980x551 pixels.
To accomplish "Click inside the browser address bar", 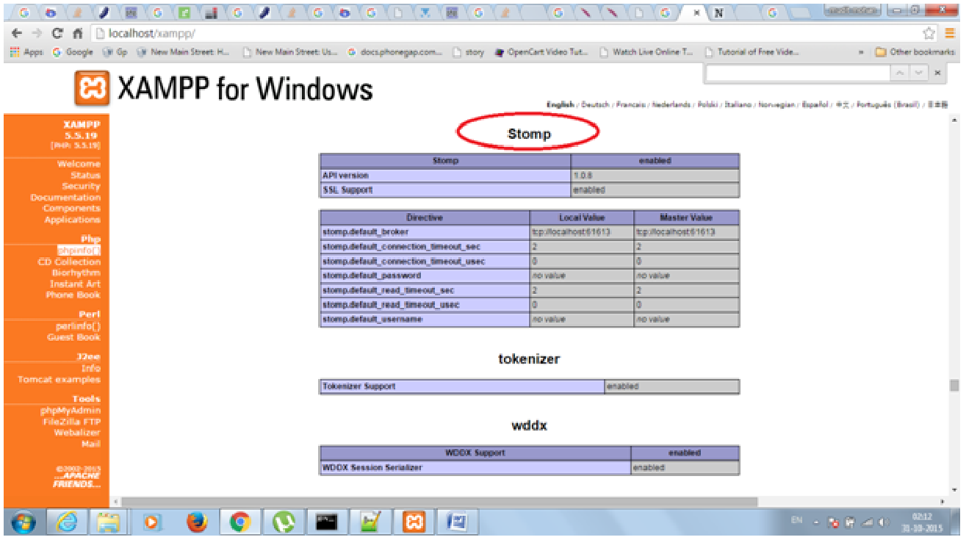I will [294, 32].
